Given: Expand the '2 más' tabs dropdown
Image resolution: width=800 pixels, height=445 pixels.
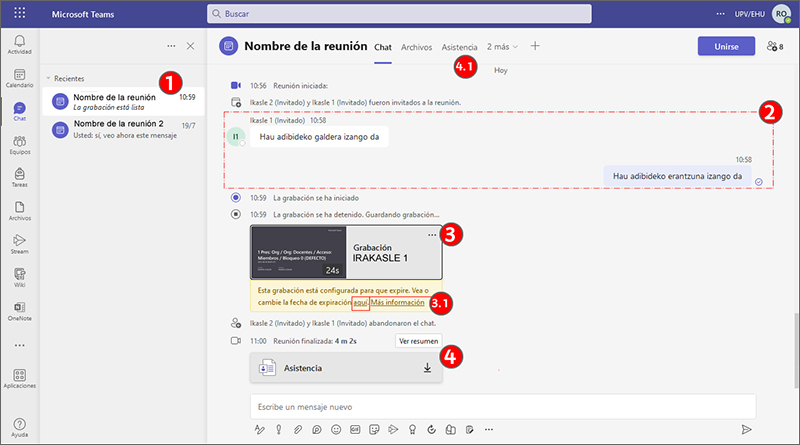Looking at the screenshot, I should pos(503,46).
